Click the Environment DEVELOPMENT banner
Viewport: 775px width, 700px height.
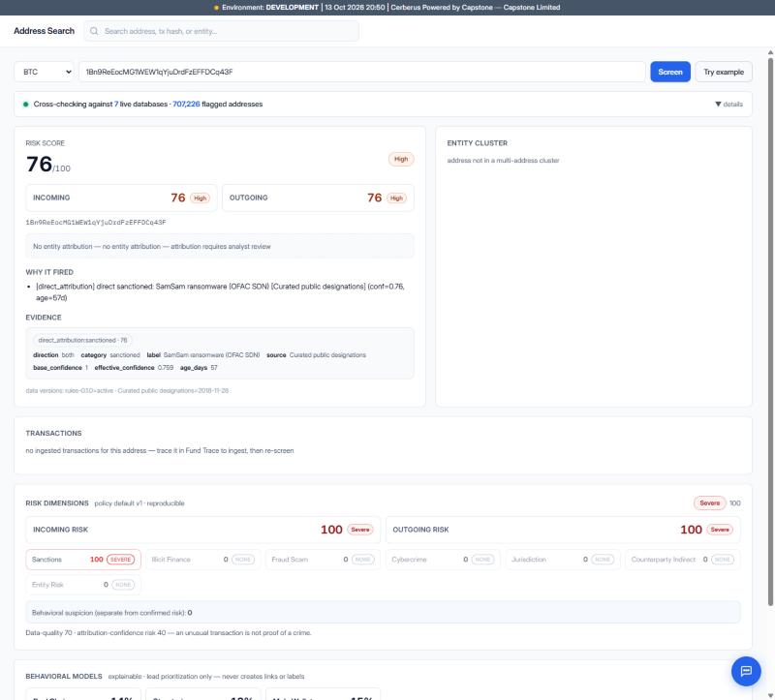tap(387, 8)
